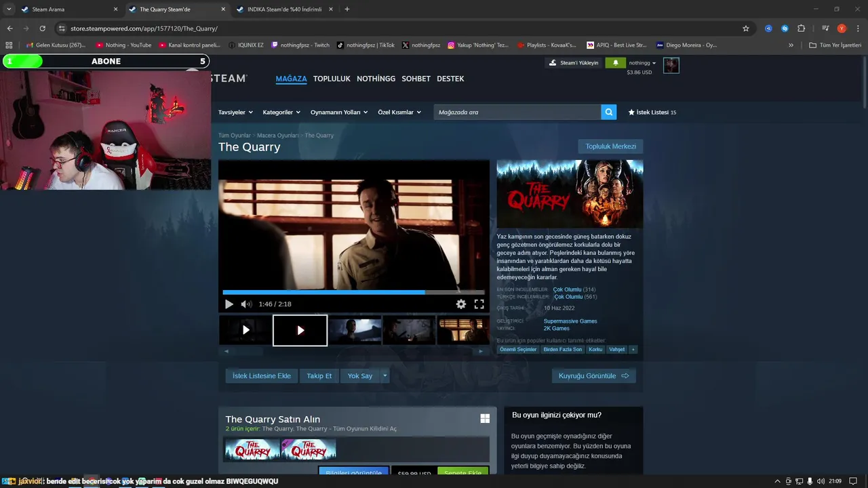Open MAĞAZA store menu
The width and height of the screenshot is (868, 488).
tap(291, 79)
